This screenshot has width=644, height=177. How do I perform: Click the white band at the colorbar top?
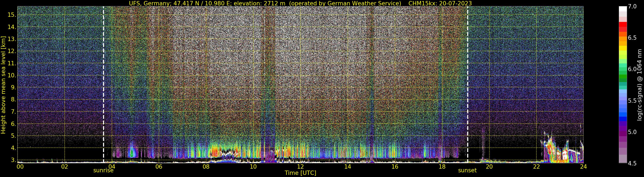(623, 9)
